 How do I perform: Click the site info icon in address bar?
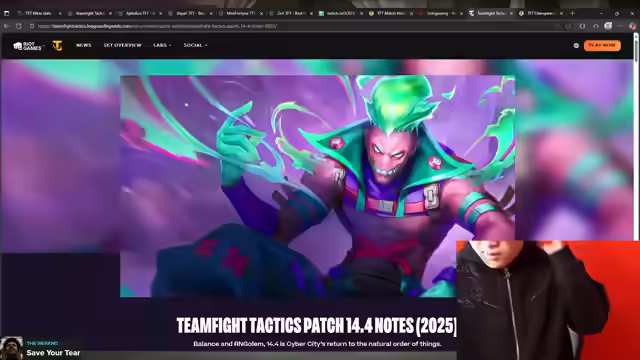coord(32,26)
